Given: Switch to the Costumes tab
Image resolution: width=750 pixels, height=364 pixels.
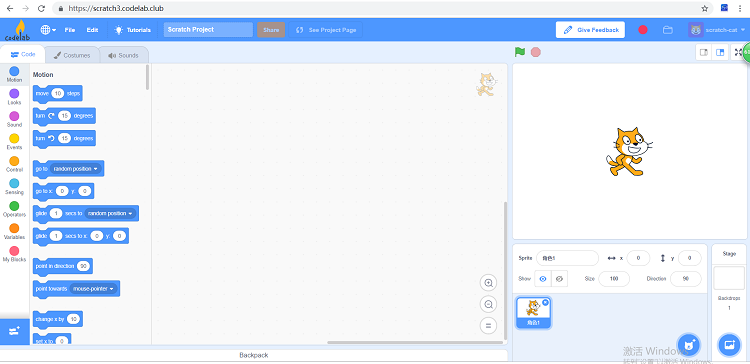Looking at the screenshot, I should [x=72, y=55].
